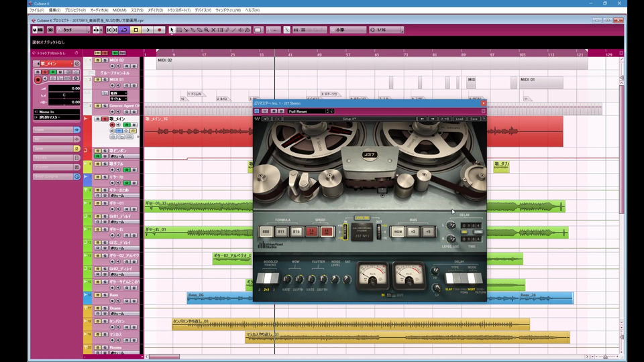Open the MIDI(M) menu
644x362 pixels.
click(119, 11)
